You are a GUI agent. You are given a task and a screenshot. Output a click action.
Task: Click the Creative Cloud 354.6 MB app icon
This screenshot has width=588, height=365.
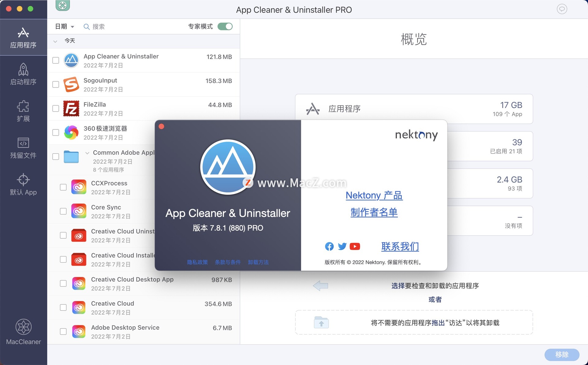click(x=79, y=307)
